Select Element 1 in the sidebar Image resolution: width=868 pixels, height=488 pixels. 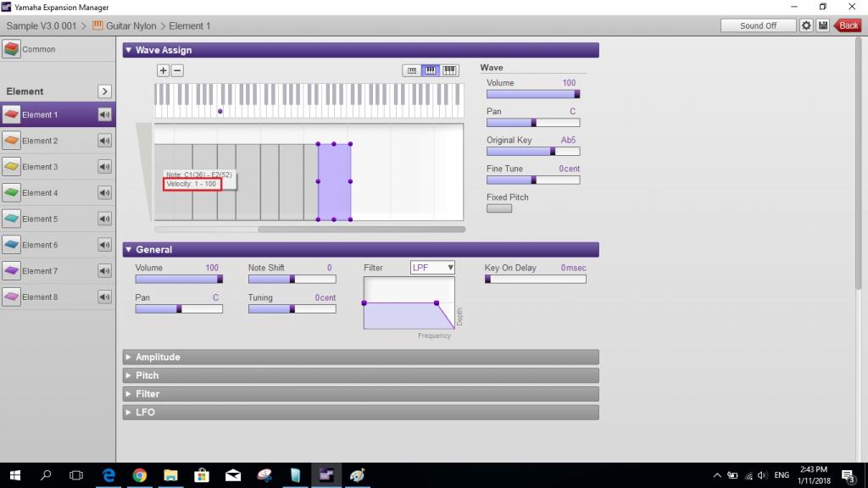[x=58, y=114]
